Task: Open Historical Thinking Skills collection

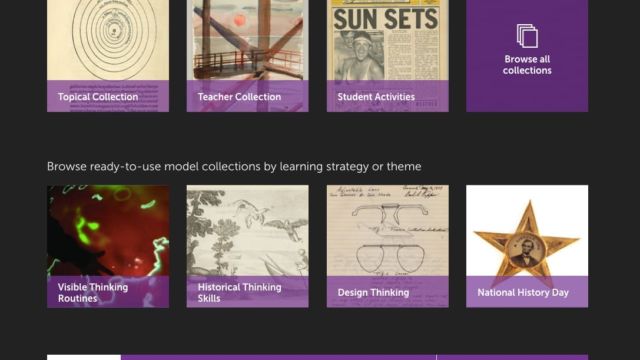Action: point(248,246)
